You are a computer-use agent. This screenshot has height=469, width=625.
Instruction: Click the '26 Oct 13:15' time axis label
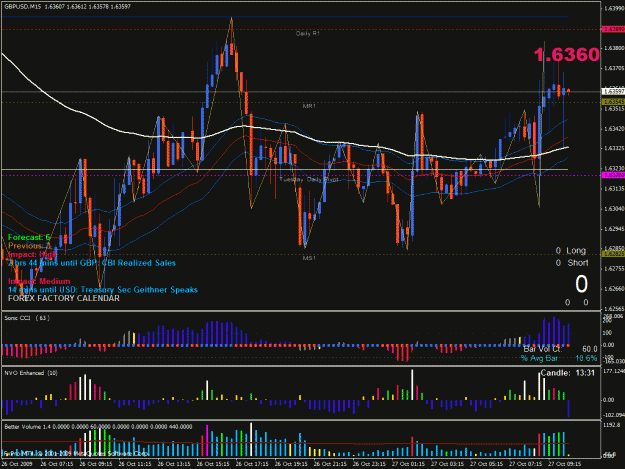pos(174,464)
